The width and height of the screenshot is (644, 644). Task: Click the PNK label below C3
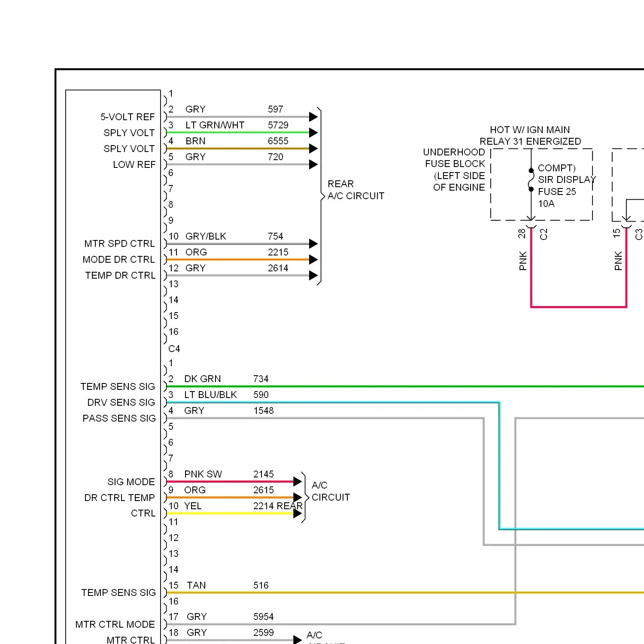click(618, 261)
